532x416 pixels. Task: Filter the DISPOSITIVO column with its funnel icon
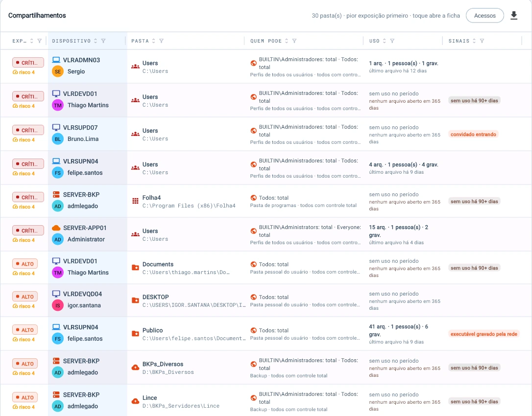click(103, 41)
